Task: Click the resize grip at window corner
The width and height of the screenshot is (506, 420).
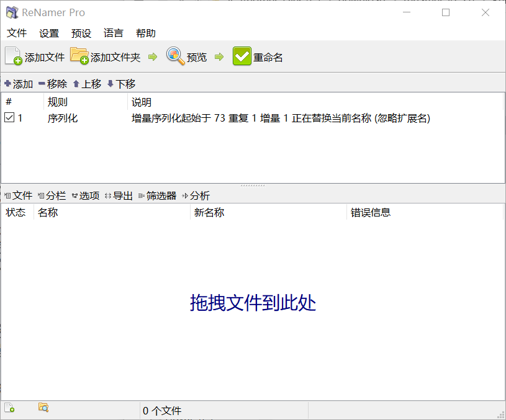Action: (501, 415)
